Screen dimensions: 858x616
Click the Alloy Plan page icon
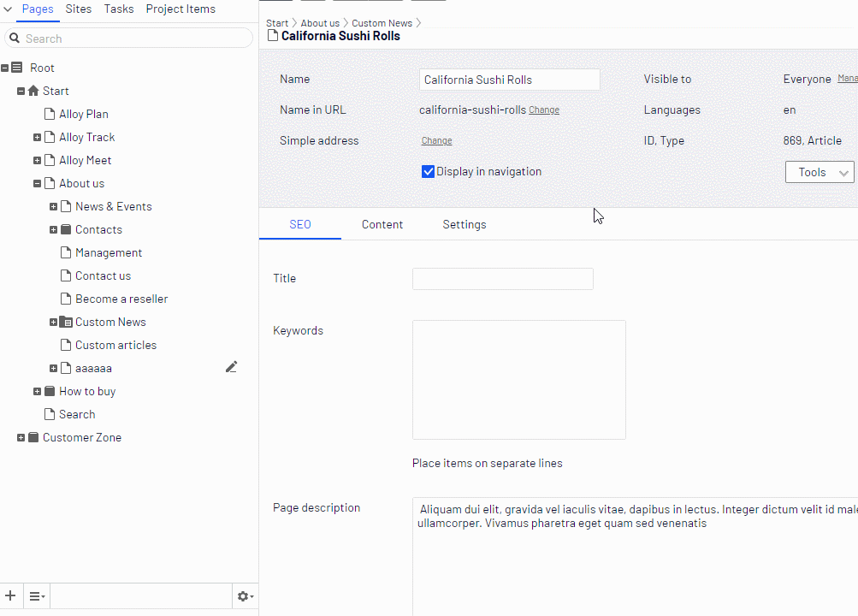48,113
